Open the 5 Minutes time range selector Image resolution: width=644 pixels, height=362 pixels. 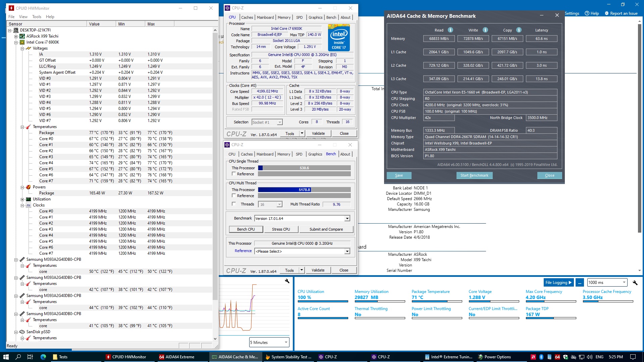[269, 342]
